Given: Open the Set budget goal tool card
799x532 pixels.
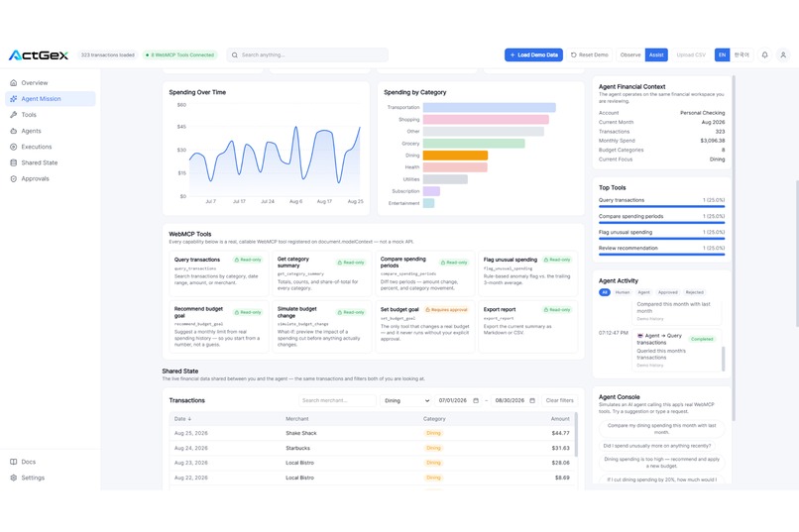Looking at the screenshot, I should (425, 327).
